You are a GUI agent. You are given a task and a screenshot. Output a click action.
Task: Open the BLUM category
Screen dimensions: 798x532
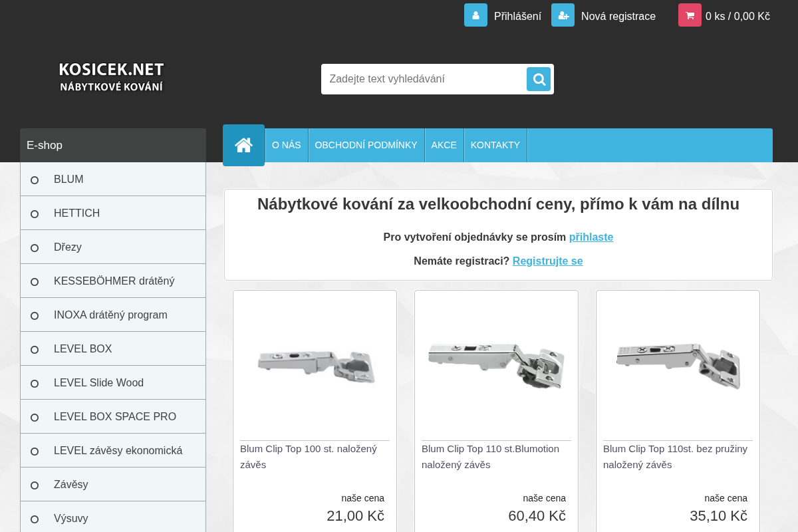coord(113,180)
